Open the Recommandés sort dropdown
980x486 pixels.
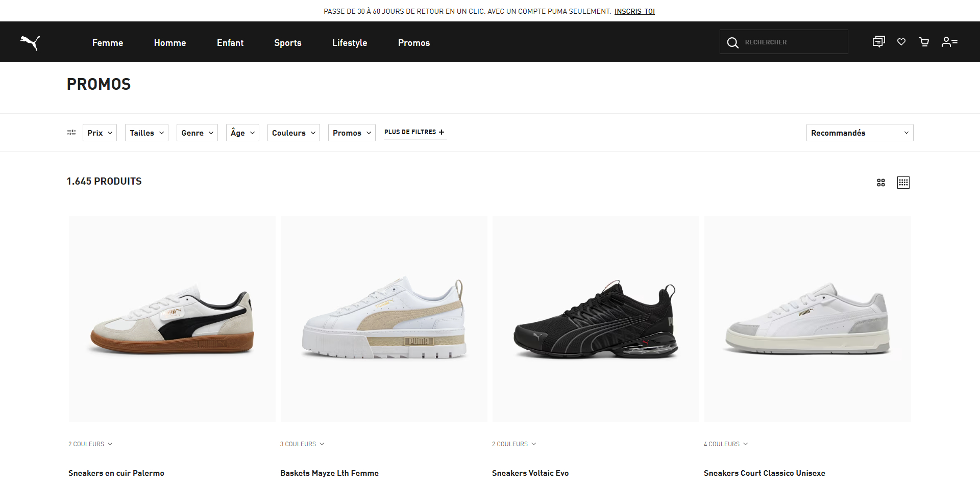[x=860, y=133]
